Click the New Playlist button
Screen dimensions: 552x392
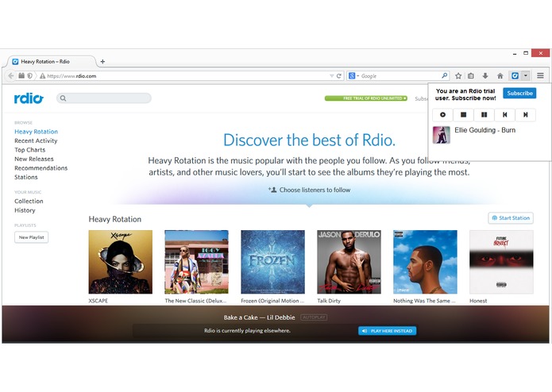pos(31,237)
